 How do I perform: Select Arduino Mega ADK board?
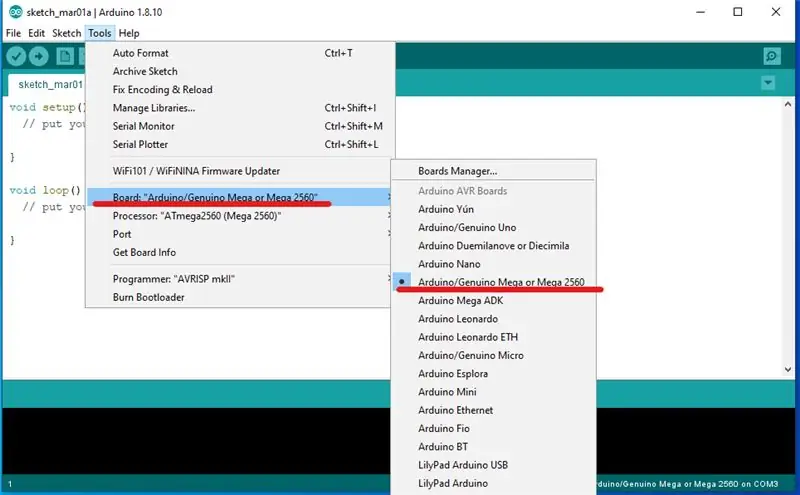click(x=493, y=301)
